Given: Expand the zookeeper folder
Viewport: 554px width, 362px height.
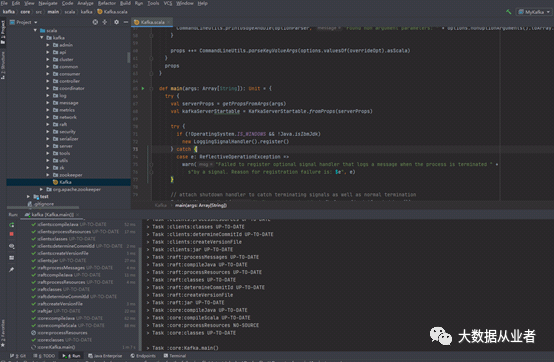Looking at the screenshot, I should pyautogui.click(x=48, y=175).
